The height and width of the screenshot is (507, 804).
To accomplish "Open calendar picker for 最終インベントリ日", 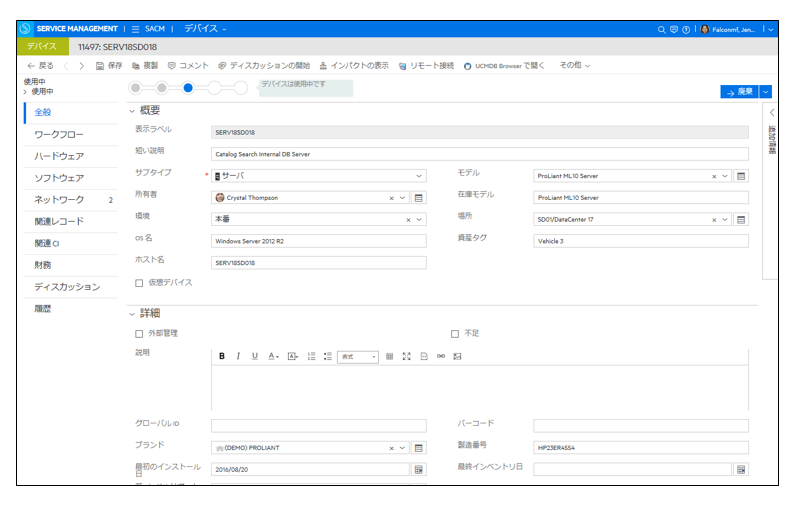I will [x=741, y=469].
